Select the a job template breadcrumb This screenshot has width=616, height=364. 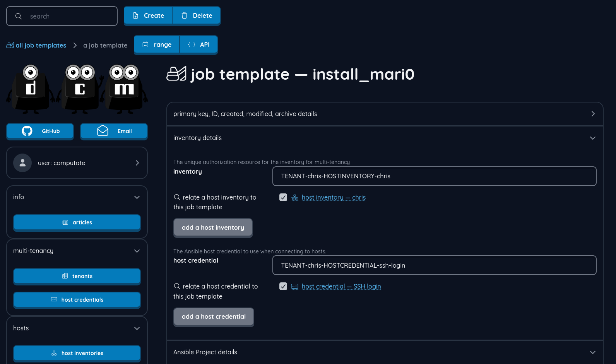pyautogui.click(x=105, y=45)
